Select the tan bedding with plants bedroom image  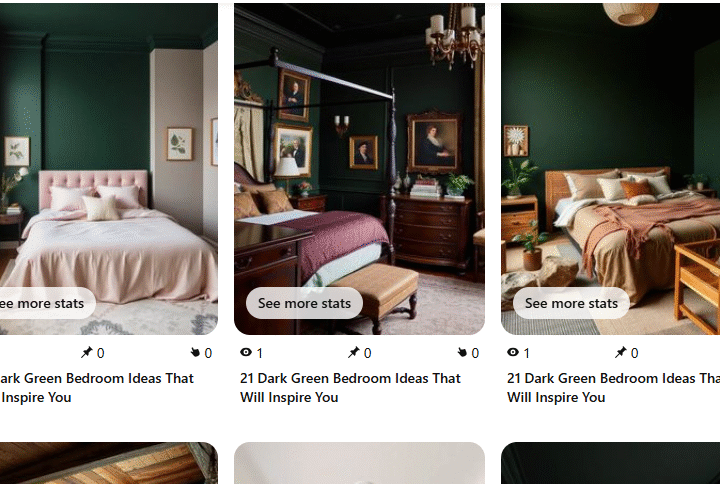[610, 169]
